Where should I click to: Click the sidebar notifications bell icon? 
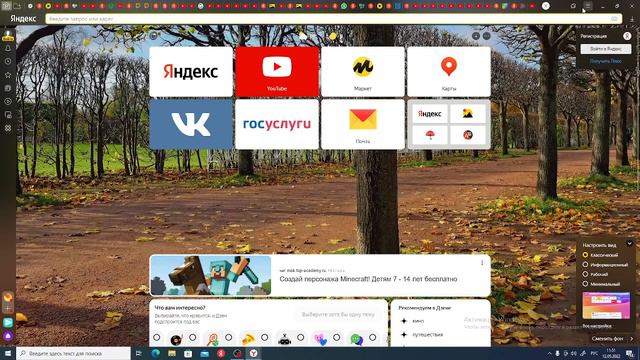click(8, 48)
